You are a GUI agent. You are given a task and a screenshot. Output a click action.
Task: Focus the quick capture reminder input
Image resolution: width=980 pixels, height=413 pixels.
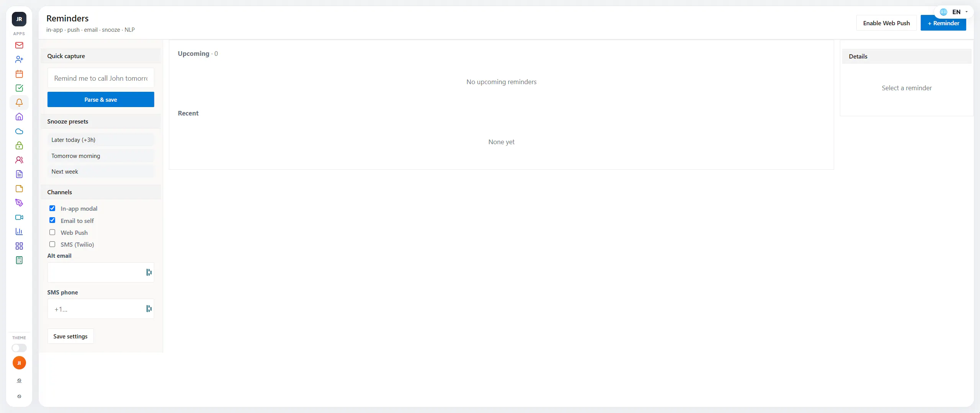coord(101,78)
